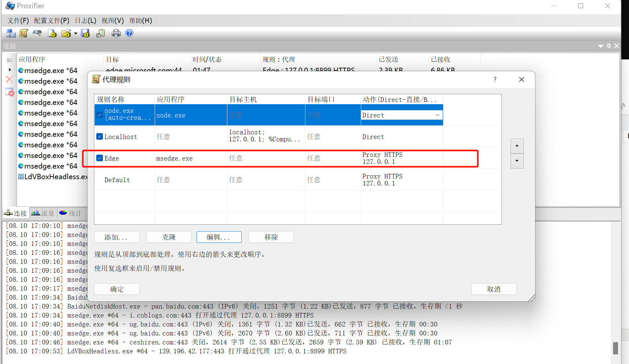
Task: Move rule up with the up arrow
Action: point(517,146)
